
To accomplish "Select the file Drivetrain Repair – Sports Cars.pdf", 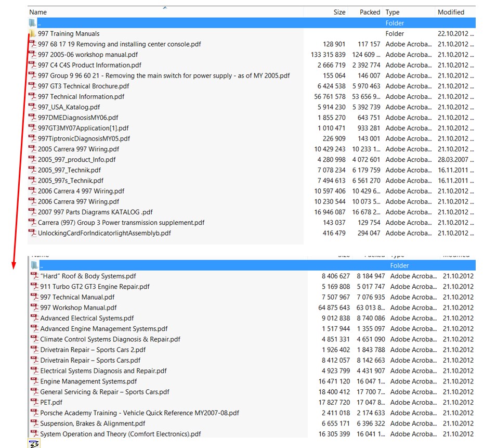I will coord(90,360).
